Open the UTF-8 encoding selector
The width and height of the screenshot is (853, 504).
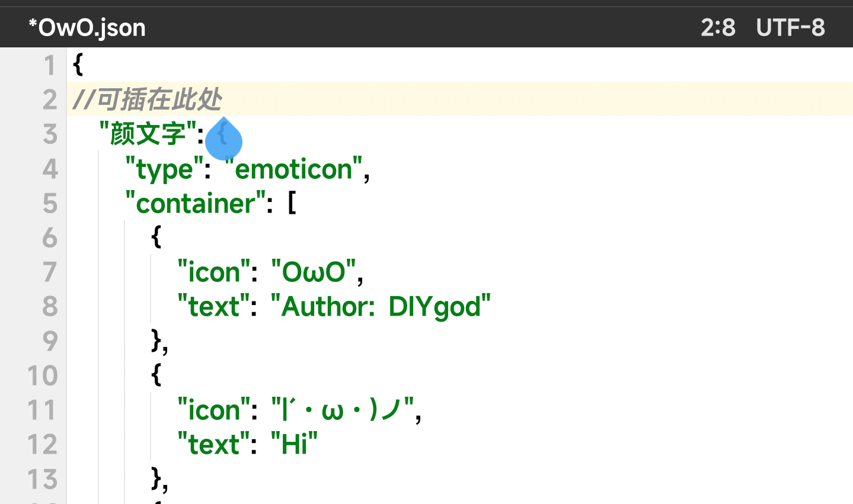point(790,28)
